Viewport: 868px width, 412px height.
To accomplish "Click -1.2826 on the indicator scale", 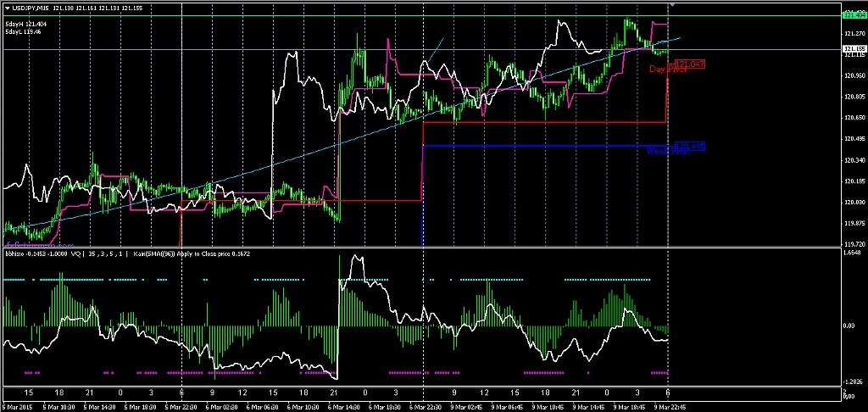I will 853,381.
